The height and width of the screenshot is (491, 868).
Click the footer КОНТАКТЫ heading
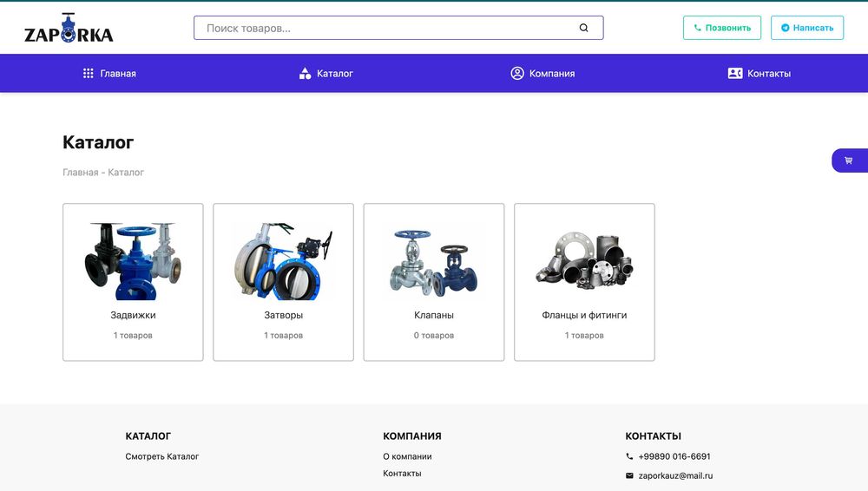[x=654, y=436]
